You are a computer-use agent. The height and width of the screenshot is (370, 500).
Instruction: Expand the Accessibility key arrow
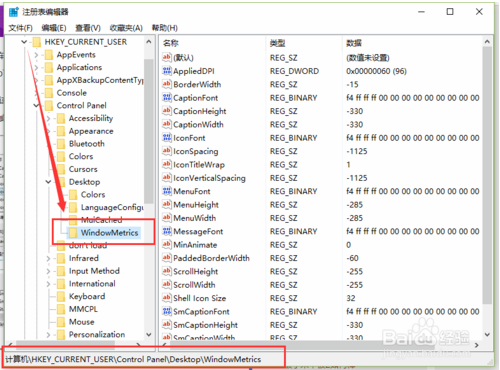(x=48, y=118)
